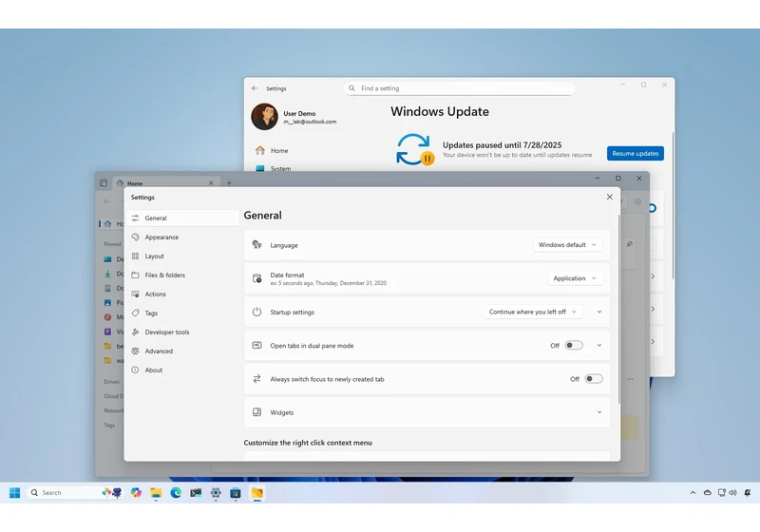Select General in Files settings sidebar
Image resolution: width=760 pixels, height=532 pixels.
(x=182, y=218)
